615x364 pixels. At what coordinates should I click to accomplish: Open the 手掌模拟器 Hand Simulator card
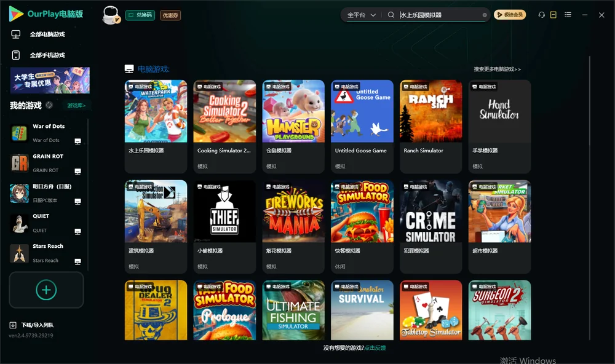pyautogui.click(x=499, y=127)
